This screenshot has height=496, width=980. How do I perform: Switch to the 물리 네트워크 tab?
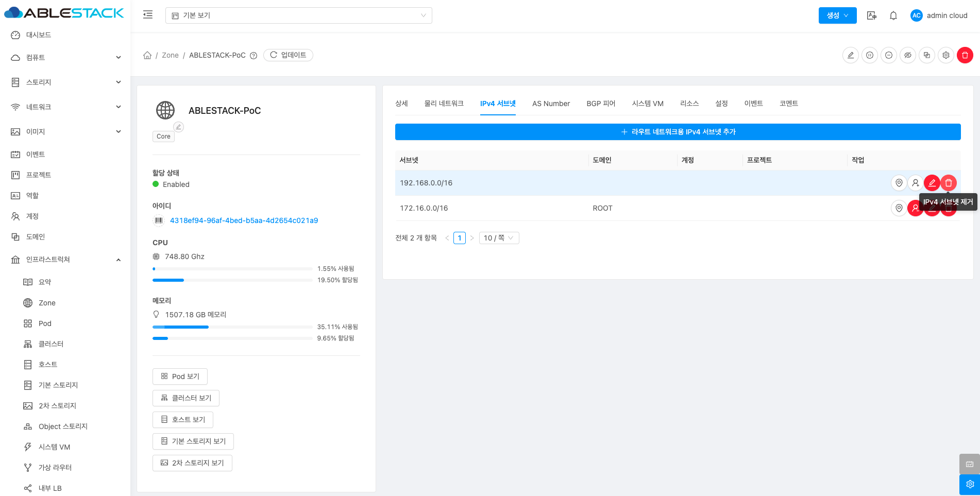[444, 104]
